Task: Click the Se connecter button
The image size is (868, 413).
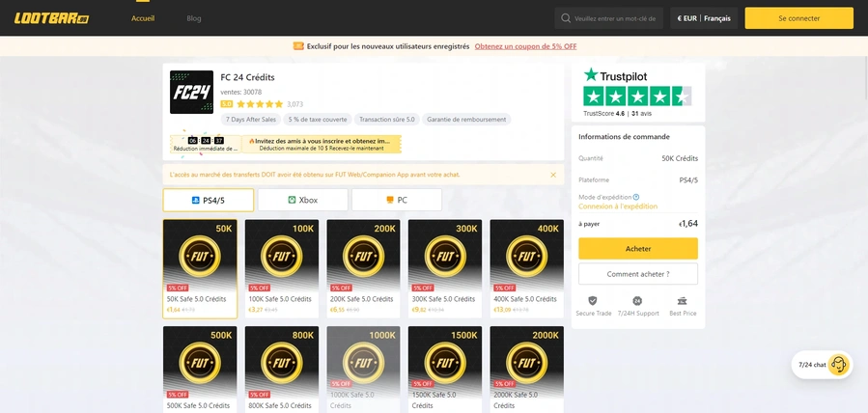Action: (x=798, y=18)
